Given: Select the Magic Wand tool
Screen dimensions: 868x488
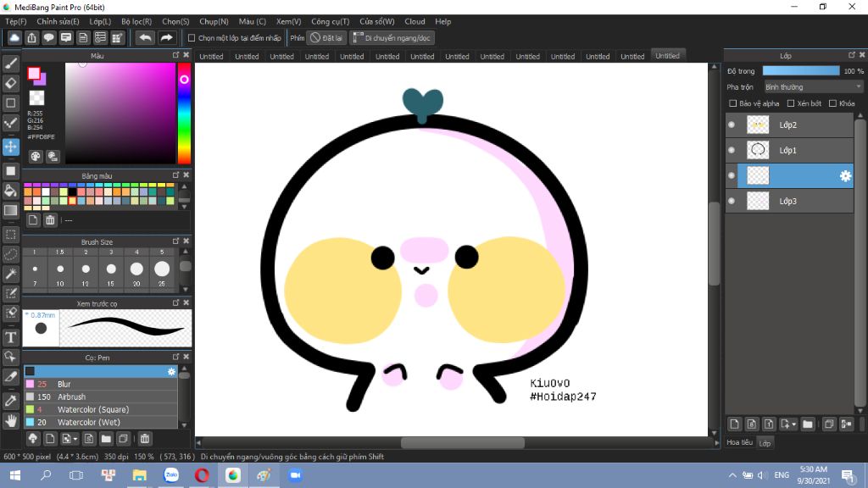Looking at the screenshot, I should [x=10, y=274].
